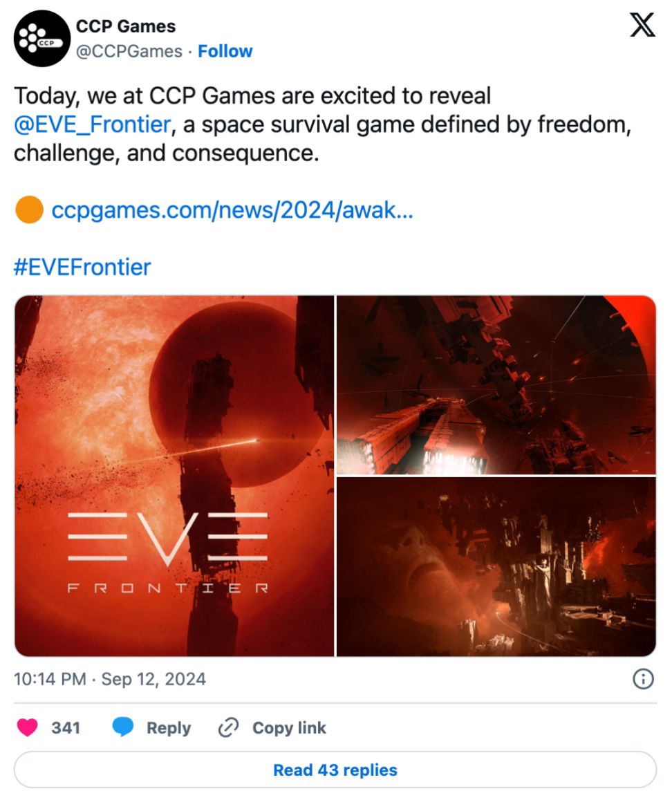Open the tweet info circle icon
Image resolution: width=672 pixels, height=800 pixels.
tap(643, 679)
